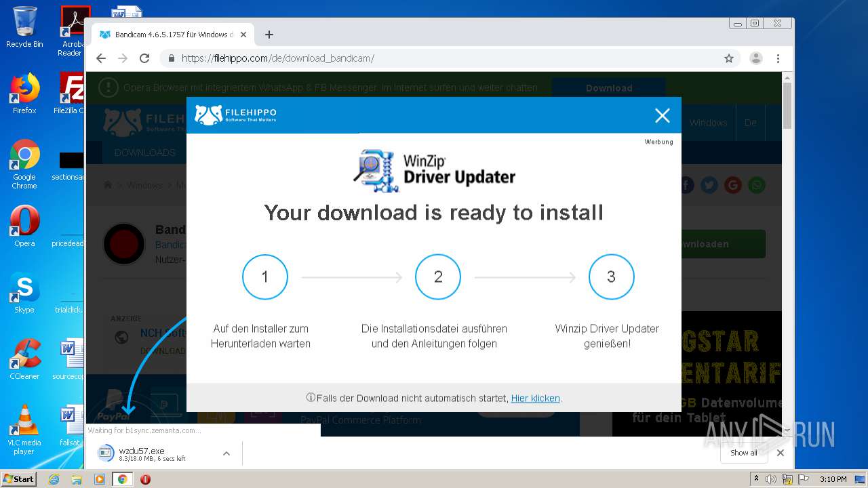The width and height of the screenshot is (868, 488).
Task: Share page via Google icon
Action: pyautogui.click(x=732, y=185)
